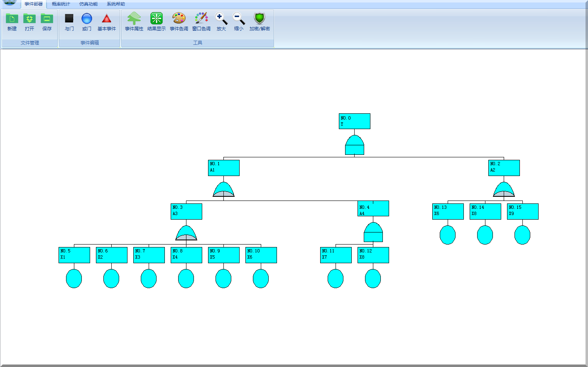This screenshot has width=588, height=367.
Task: Click the basic event circle under NO.15 X9
Action: [522, 235]
